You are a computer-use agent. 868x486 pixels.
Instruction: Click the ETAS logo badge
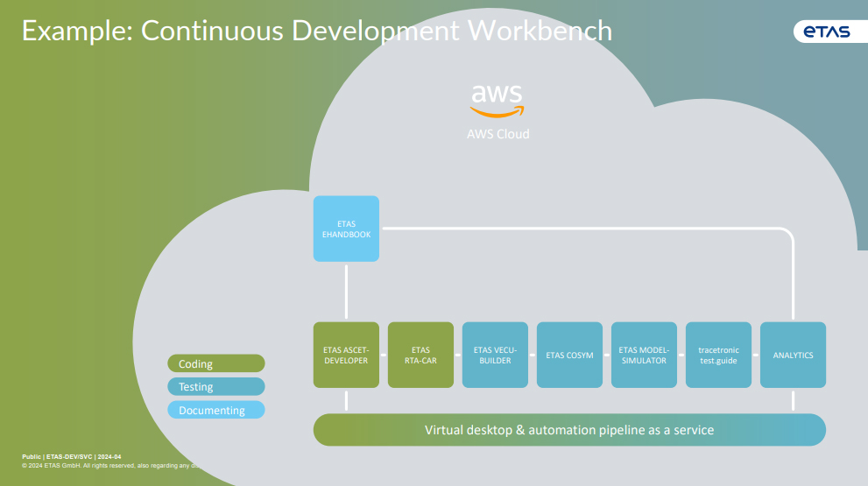point(830,32)
